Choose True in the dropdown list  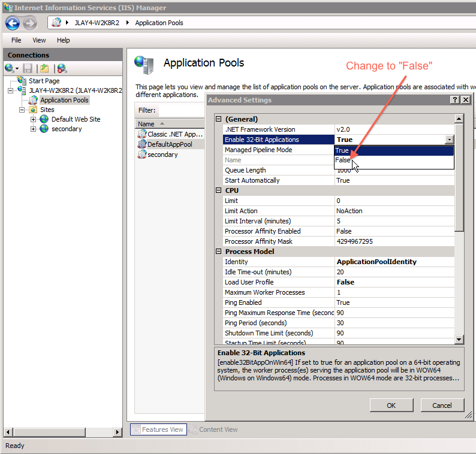(394, 150)
